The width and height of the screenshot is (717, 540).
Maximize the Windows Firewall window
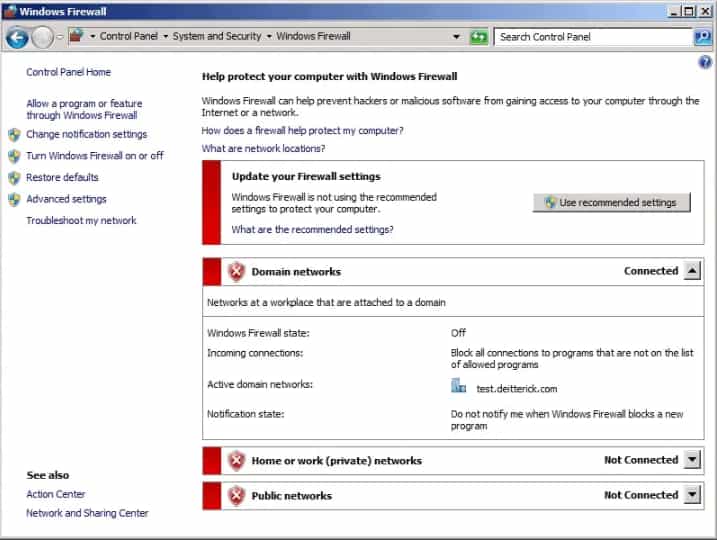pos(689,11)
